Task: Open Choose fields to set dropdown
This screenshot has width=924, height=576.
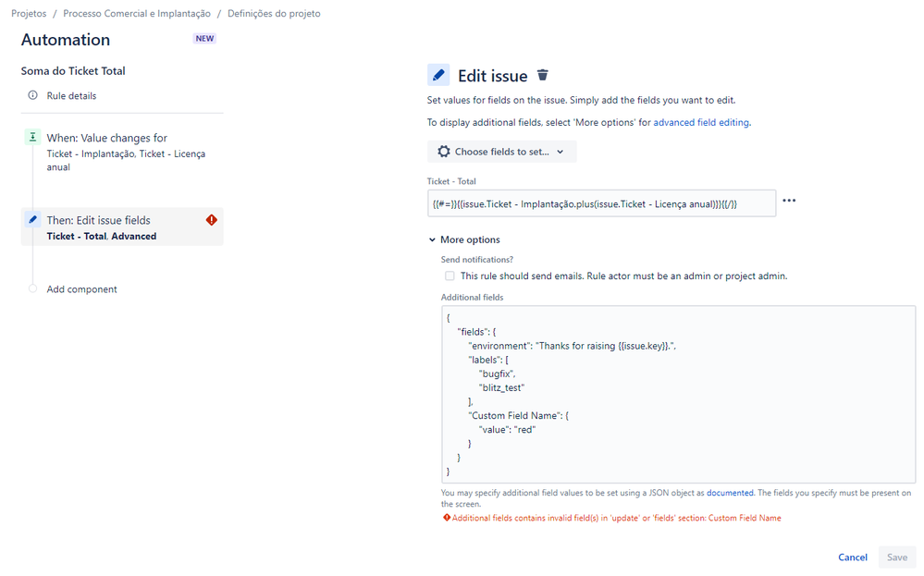Action: point(501,152)
